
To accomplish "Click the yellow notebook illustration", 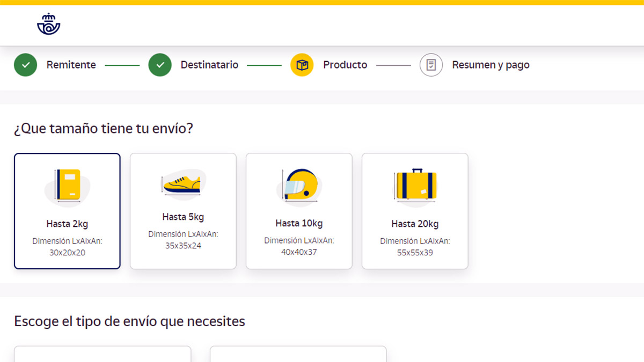I will [x=68, y=186].
